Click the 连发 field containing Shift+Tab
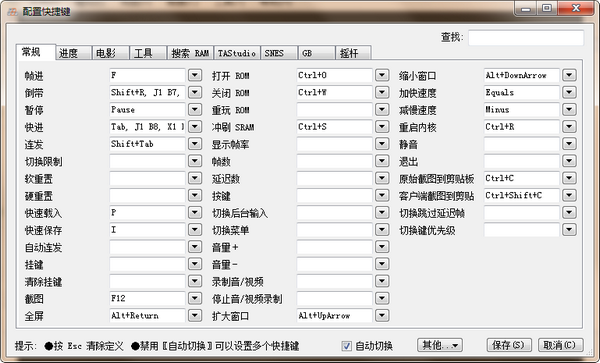The image size is (600, 363). tap(147, 144)
